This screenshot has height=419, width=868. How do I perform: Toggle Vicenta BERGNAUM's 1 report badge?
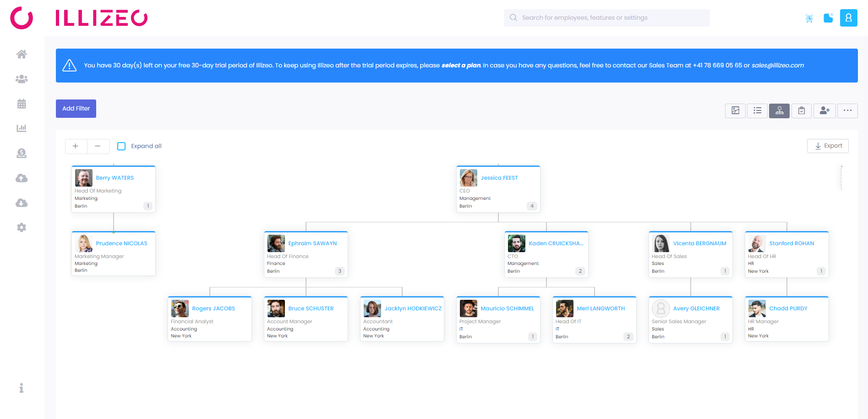[x=725, y=271]
